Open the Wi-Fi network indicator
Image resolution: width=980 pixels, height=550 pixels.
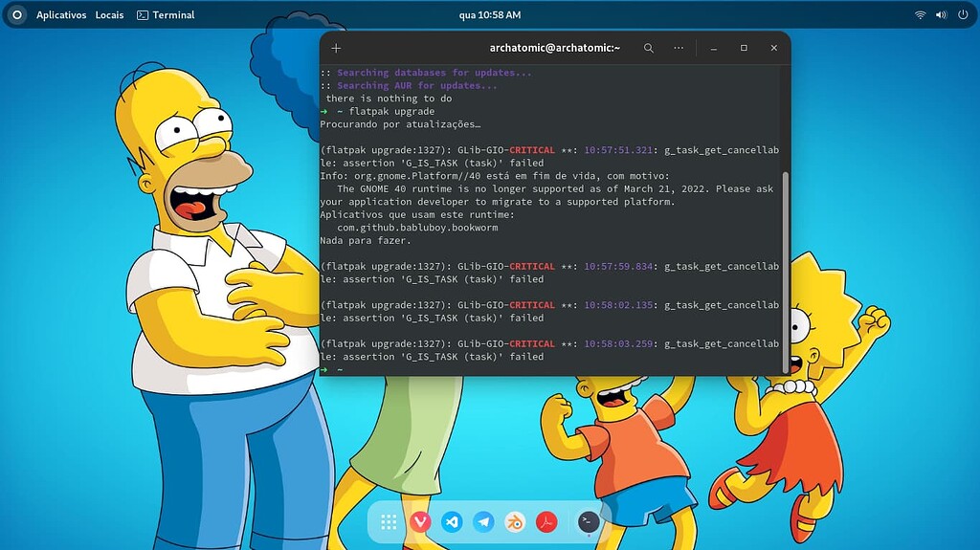[x=920, y=15]
